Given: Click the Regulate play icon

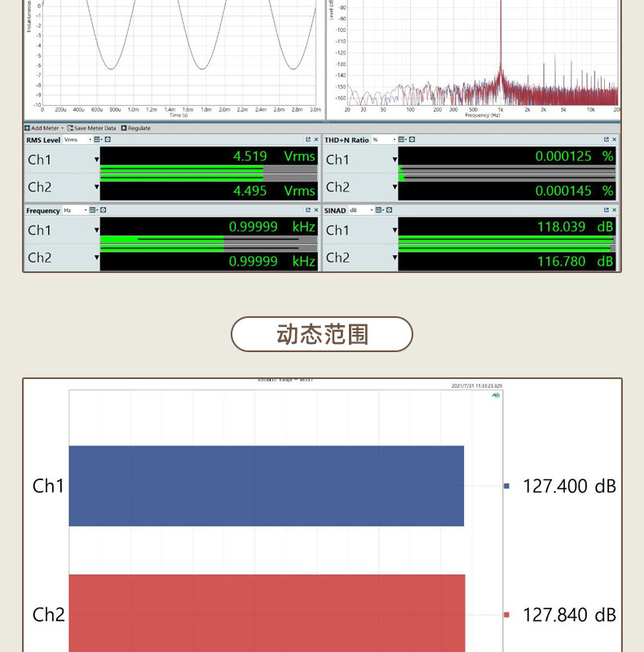Looking at the screenshot, I should click(x=124, y=128).
